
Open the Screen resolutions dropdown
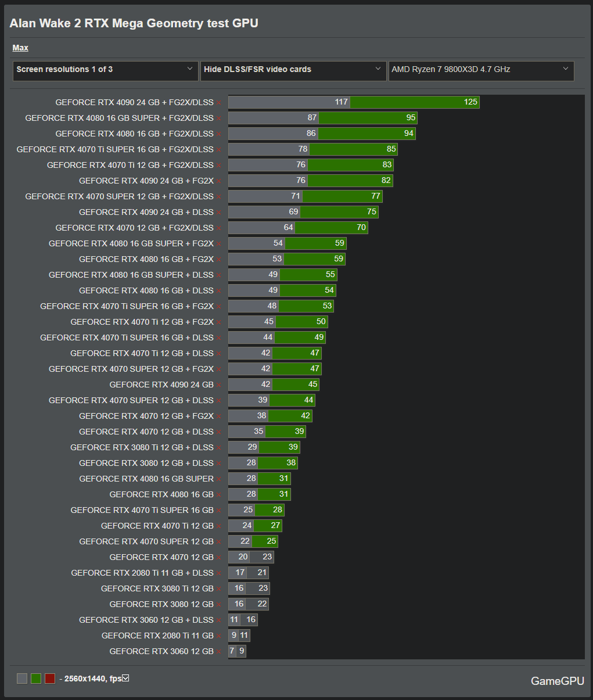point(105,70)
